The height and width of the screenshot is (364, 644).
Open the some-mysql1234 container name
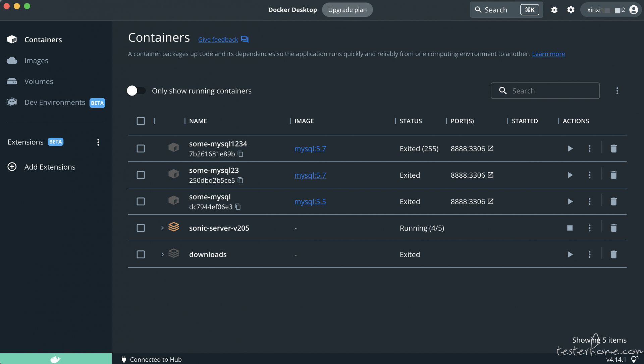point(218,144)
